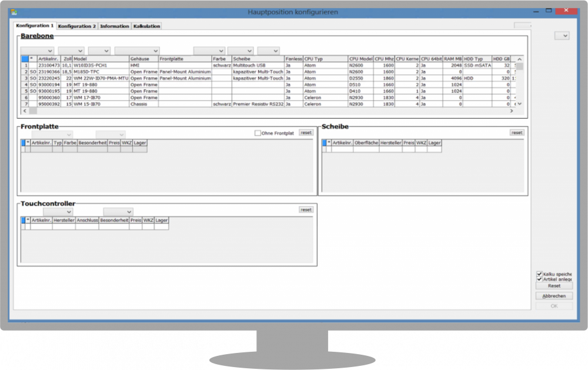588x370 pixels.
Task: Enable the Ohne Frontplatte checkbox
Action: tap(258, 133)
